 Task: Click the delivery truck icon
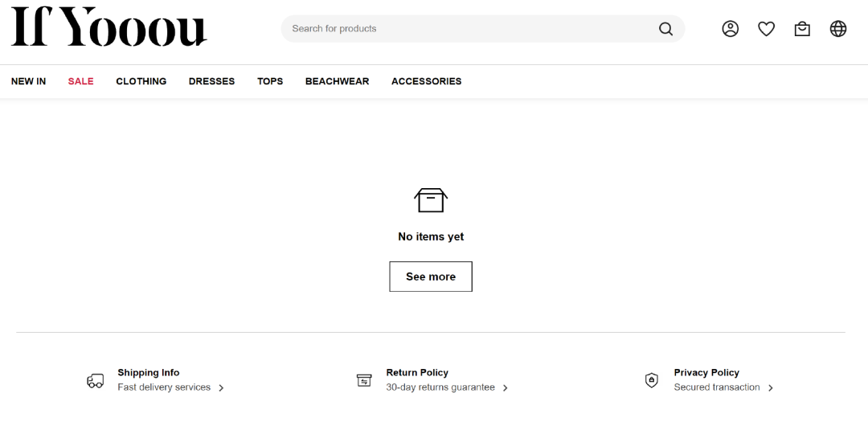(x=95, y=380)
